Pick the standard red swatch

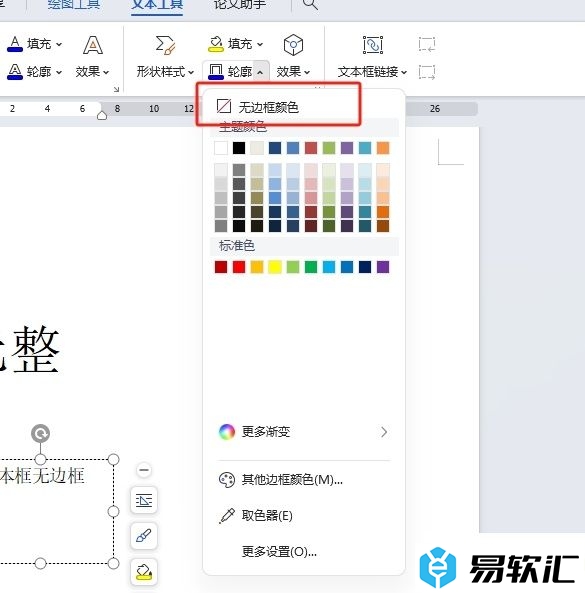pos(239,267)
